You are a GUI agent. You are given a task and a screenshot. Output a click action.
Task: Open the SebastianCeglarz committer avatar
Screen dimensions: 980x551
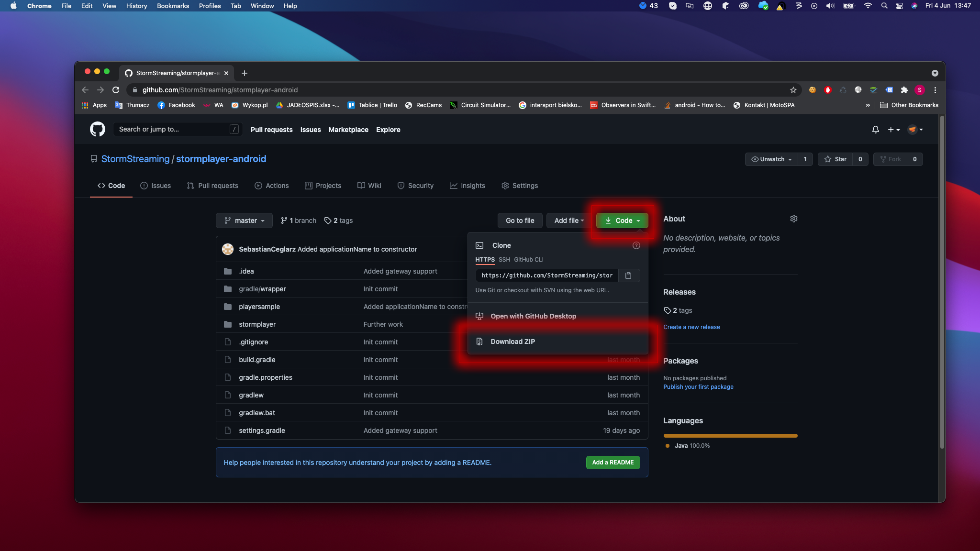click(x=228, y=249)
